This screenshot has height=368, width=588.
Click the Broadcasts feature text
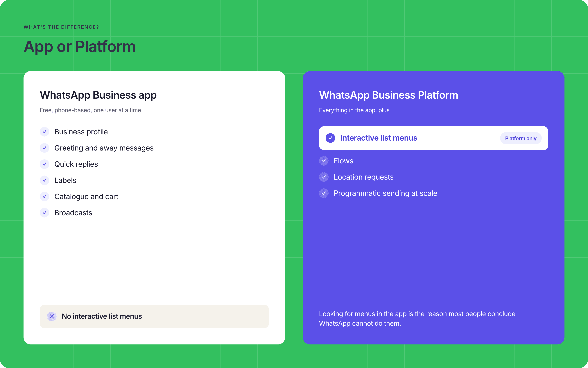pyautogui.click(x=73, y=213)
